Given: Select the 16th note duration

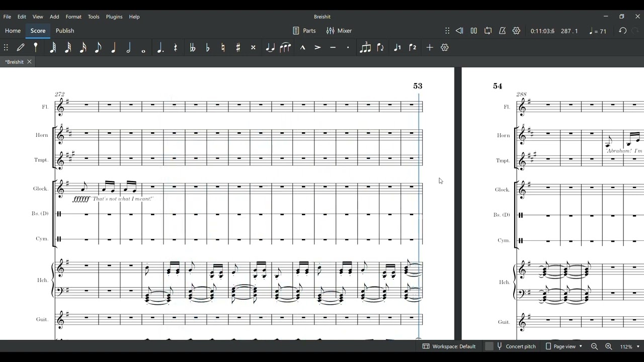Looking at the screenshot, I should [83, 47].
